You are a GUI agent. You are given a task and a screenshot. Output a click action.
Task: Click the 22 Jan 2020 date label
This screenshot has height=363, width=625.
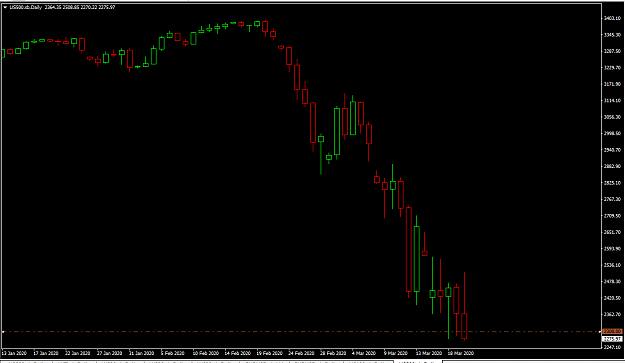[78, 353]
